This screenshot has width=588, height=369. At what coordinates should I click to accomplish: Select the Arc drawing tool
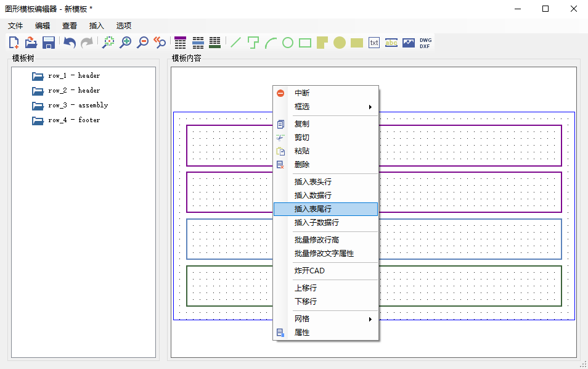point(271,43)
